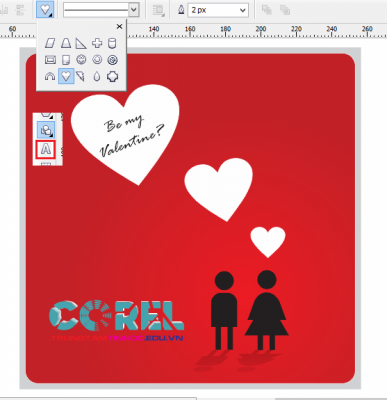This screenshot has height=400, width=387.
Task: Click the 'Valentine?' script text
Action: [132, 141]
